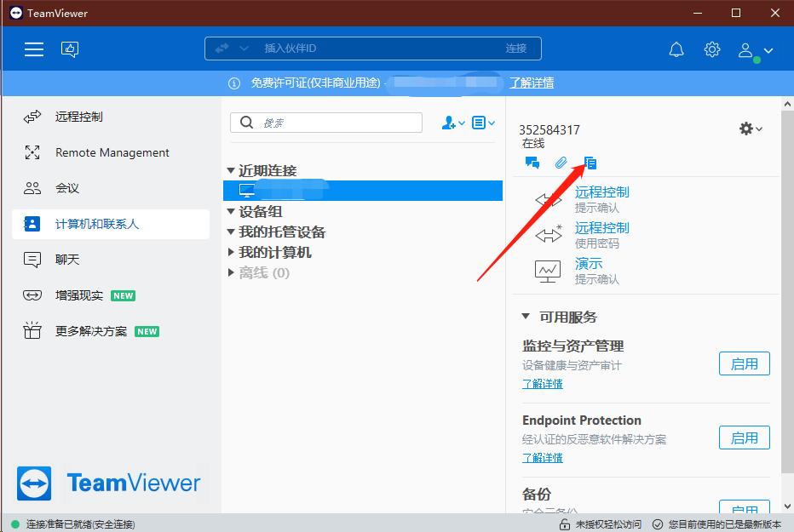Open the Remote Management sidebar section

(110, 152)
